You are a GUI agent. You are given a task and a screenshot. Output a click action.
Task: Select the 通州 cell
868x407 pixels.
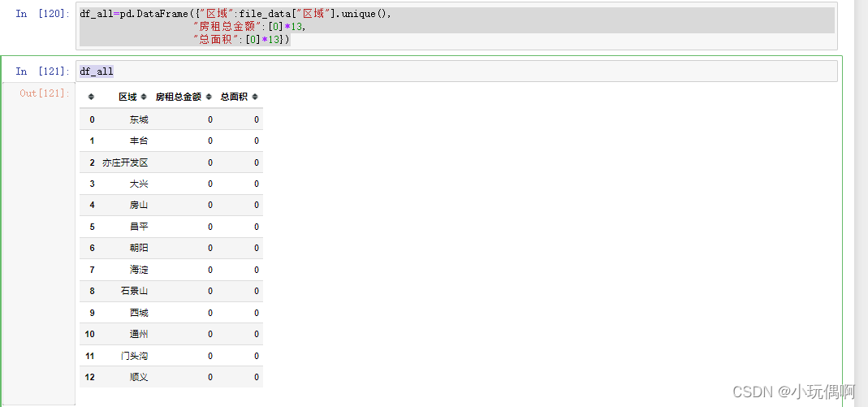[139, 335]
